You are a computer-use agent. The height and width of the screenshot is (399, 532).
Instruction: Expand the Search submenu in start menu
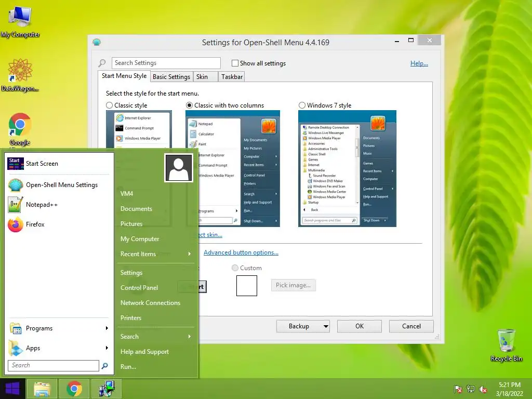(x=156, y=337)
